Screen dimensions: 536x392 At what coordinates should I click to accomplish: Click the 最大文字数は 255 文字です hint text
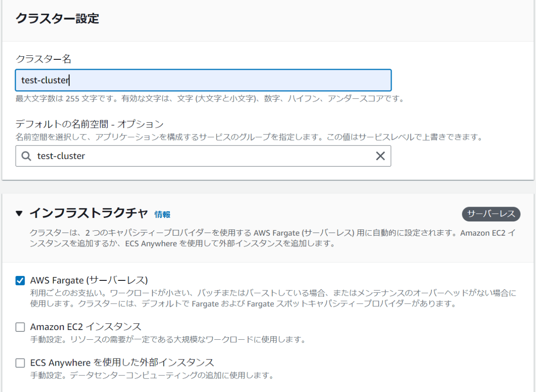click(x=210, y=98)
